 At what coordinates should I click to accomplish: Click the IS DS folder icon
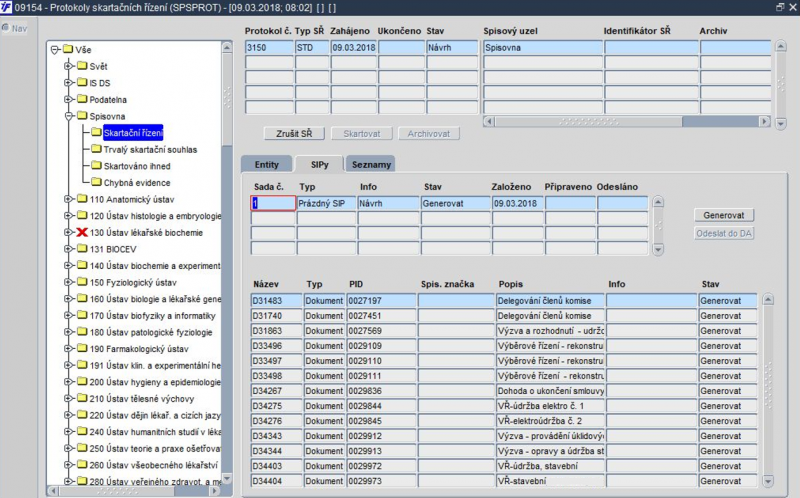(x=82, y=83)
